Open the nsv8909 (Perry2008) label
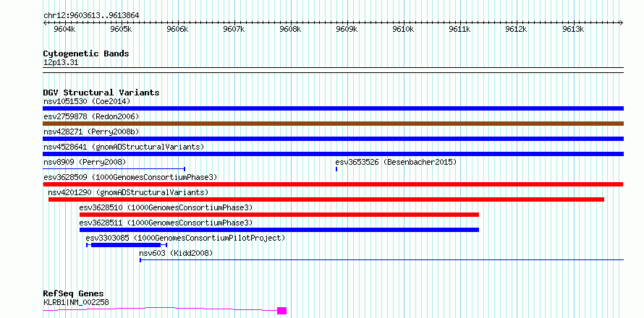 (85, 162)
